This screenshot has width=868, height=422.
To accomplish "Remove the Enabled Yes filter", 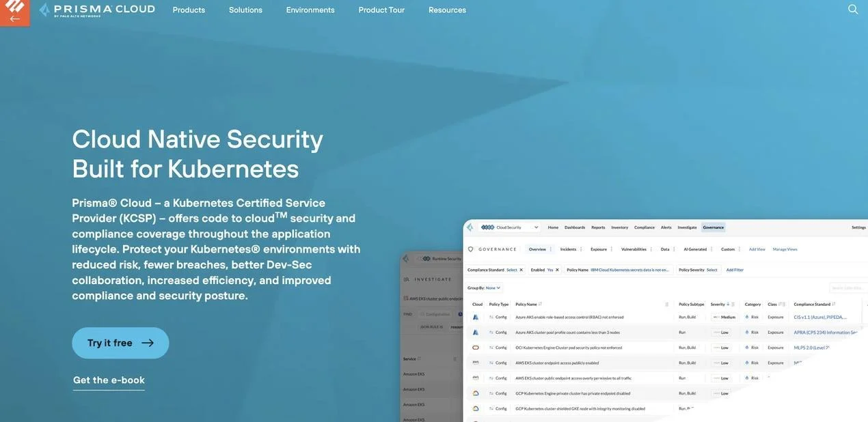I will point(556,270).
